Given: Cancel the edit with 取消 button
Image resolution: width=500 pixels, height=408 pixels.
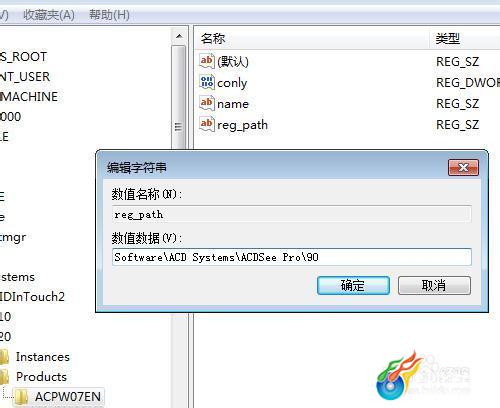Looking at the screenshot, I should tap(434, 285).
